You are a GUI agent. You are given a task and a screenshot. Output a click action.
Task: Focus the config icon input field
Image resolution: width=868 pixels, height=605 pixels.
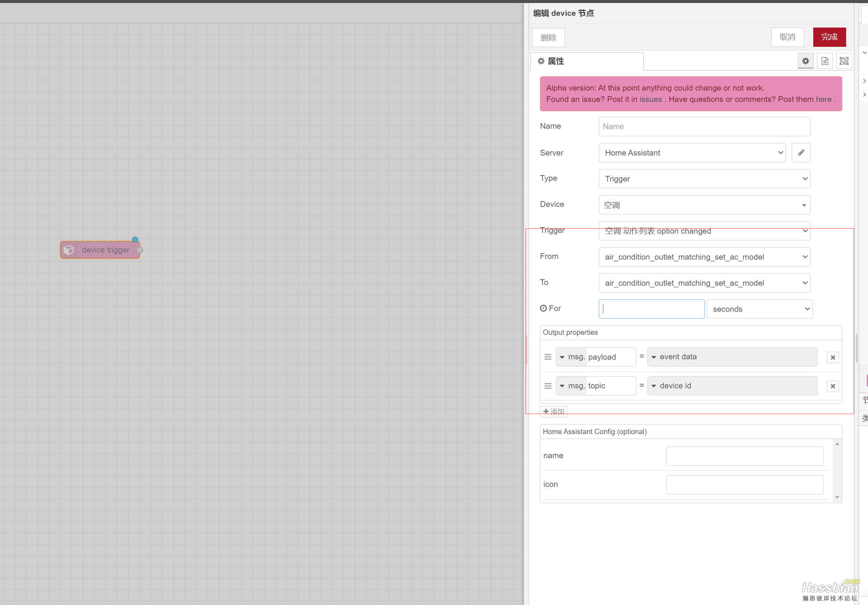(x=745, y=485)
